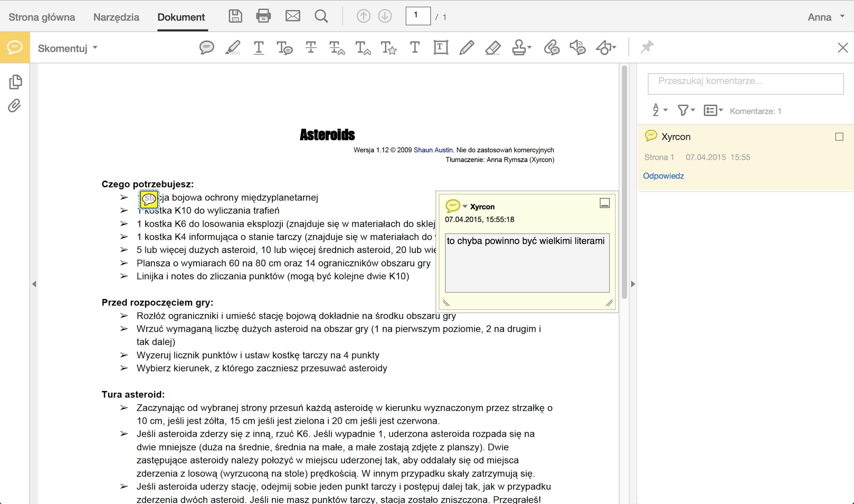
Task: Choose the strikethrough text tool
Action: [x=311, y=47]
